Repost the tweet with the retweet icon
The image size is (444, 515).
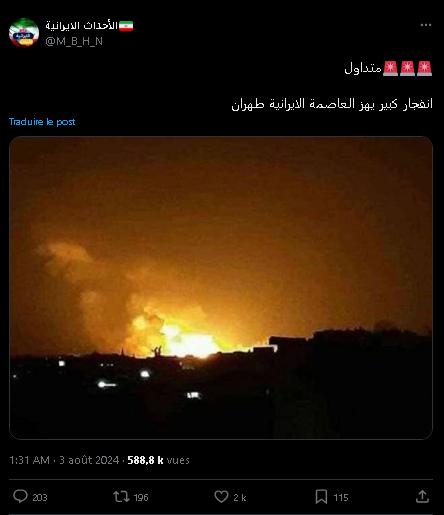click(121, 497)
